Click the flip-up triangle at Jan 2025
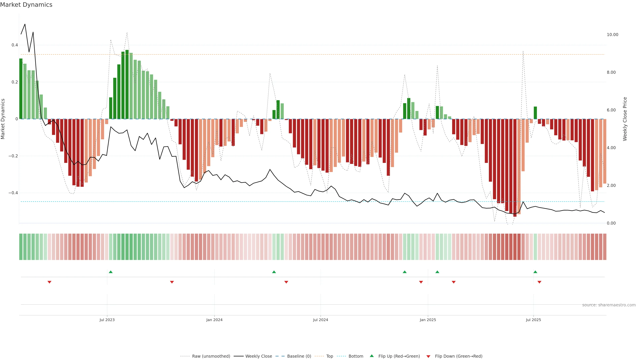This screenshot has width=644, height=362. click(437, 272)
